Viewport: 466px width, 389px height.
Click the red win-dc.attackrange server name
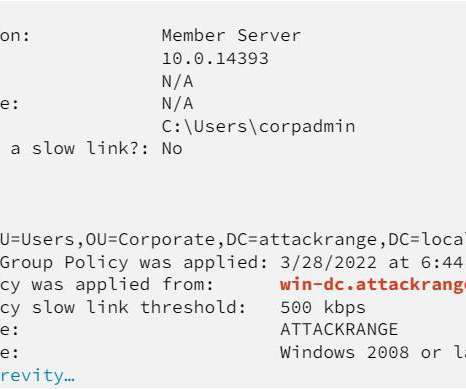tap(373, 285)
